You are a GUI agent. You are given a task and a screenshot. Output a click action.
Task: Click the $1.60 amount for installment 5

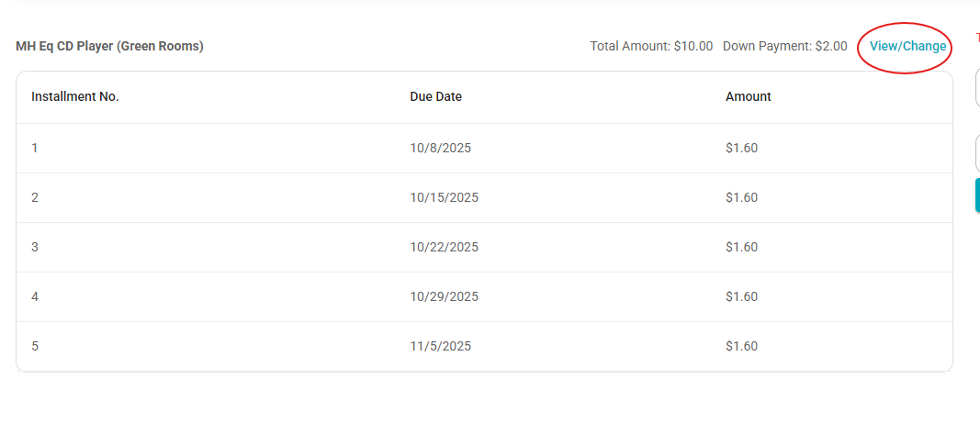[x=742, y=346]
